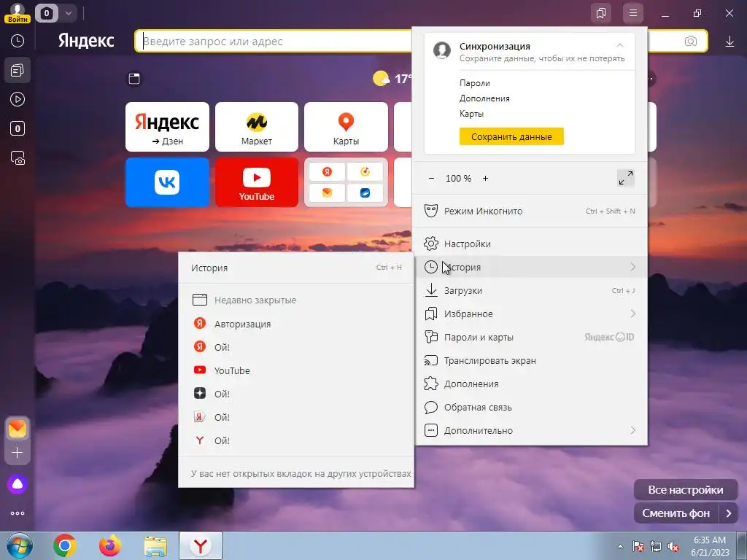Viewport: 747px width, 560px height.
Task: Click the arrow next to Сменить фон
Action: (729, 513)
